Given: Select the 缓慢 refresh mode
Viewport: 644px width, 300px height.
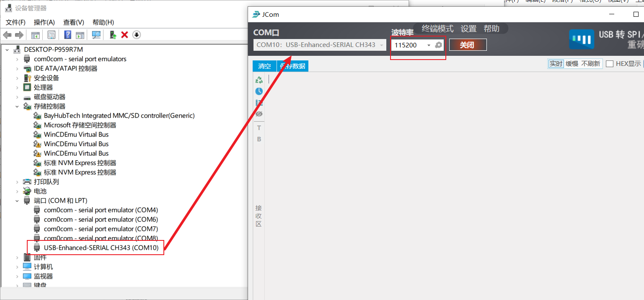Looking at the screenshot, I should (572, 64).
